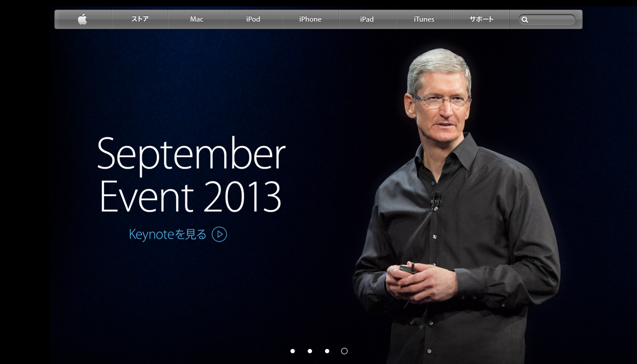Switch to the second carousel slide dot
The image size is (637, 364).
pyautogui.click(x=310, y=351)
